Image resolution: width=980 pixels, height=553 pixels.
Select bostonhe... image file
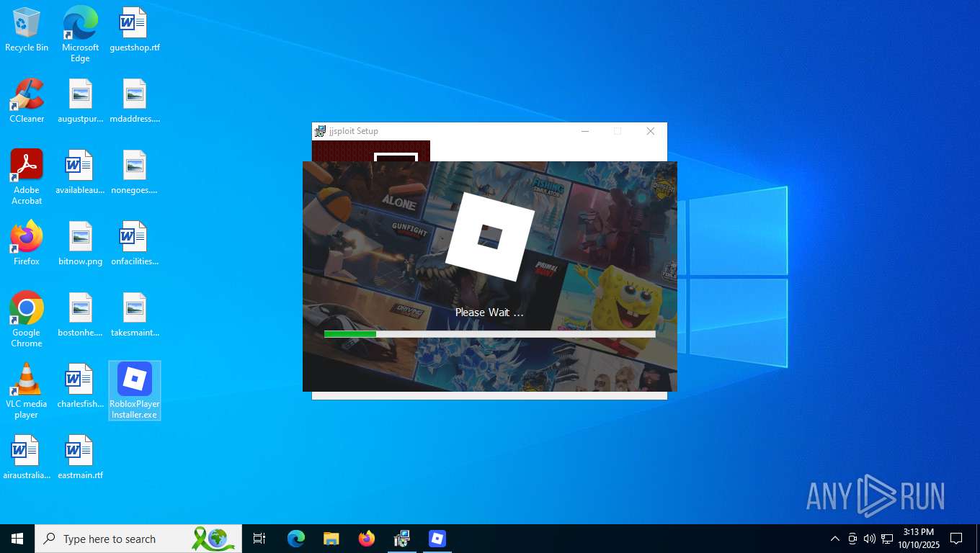(x=80, y=315)
